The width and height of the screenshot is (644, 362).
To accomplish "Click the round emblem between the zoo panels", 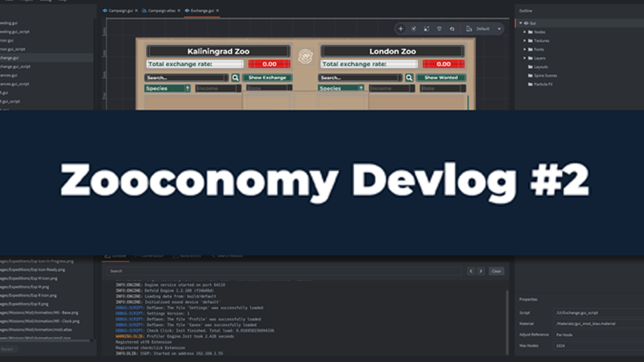I will (x=305, y=57).
